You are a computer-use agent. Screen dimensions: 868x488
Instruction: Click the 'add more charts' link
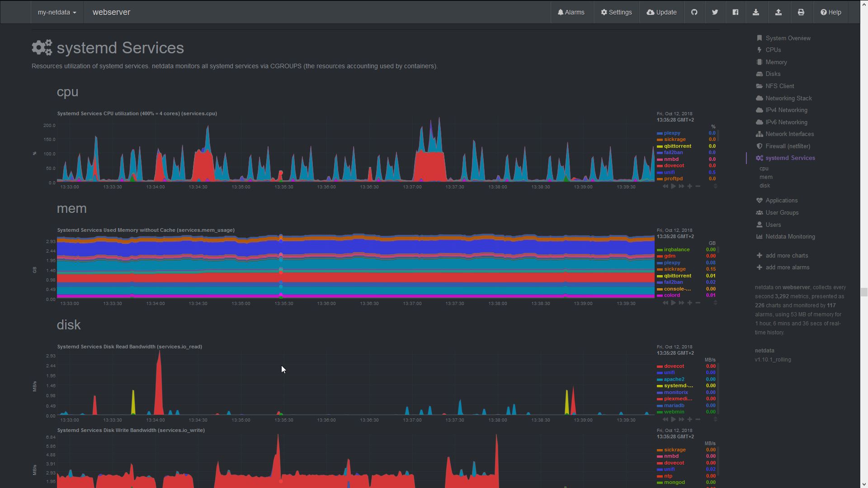[x=787, y=256]
